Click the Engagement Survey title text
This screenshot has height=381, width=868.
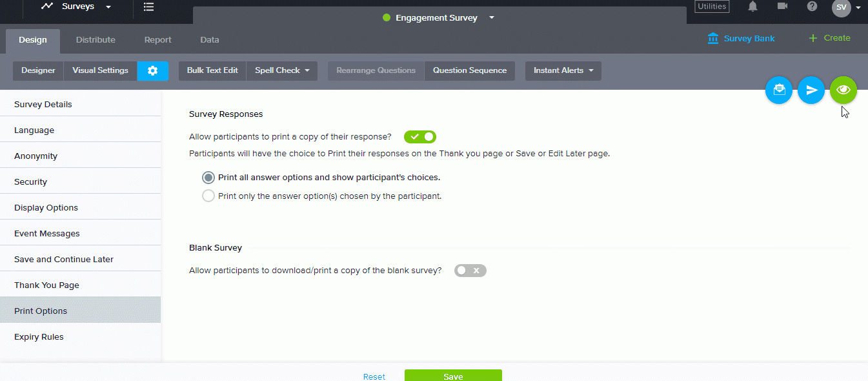point(436,17)
